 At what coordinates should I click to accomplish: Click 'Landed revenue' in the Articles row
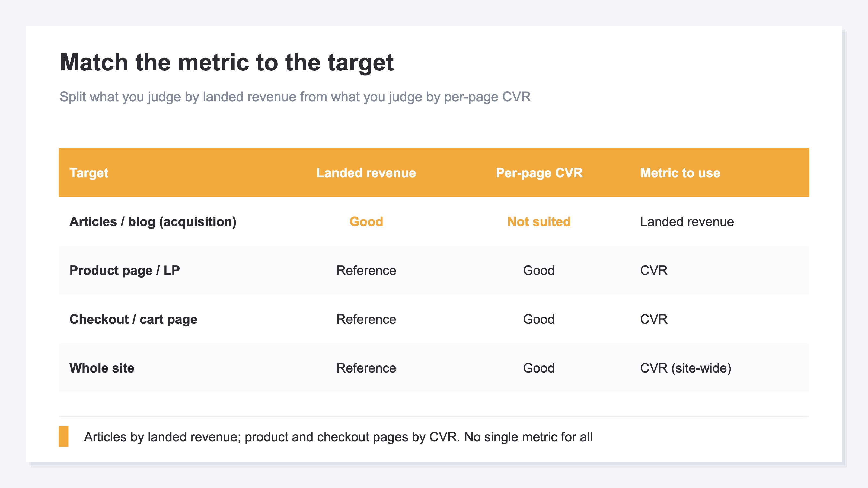[x=687, y=221]
